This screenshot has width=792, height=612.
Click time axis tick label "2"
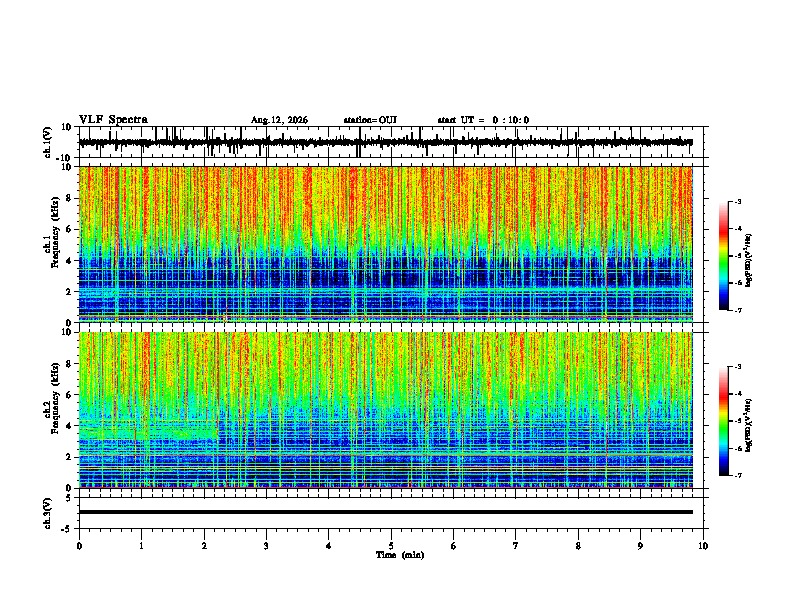tap(204, 546)
